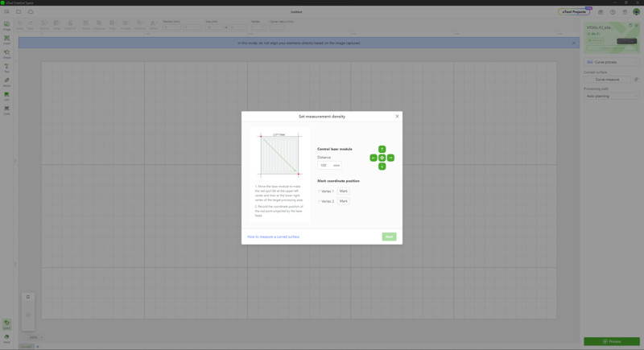Move laser module up with arrow button

coord(382,149)
